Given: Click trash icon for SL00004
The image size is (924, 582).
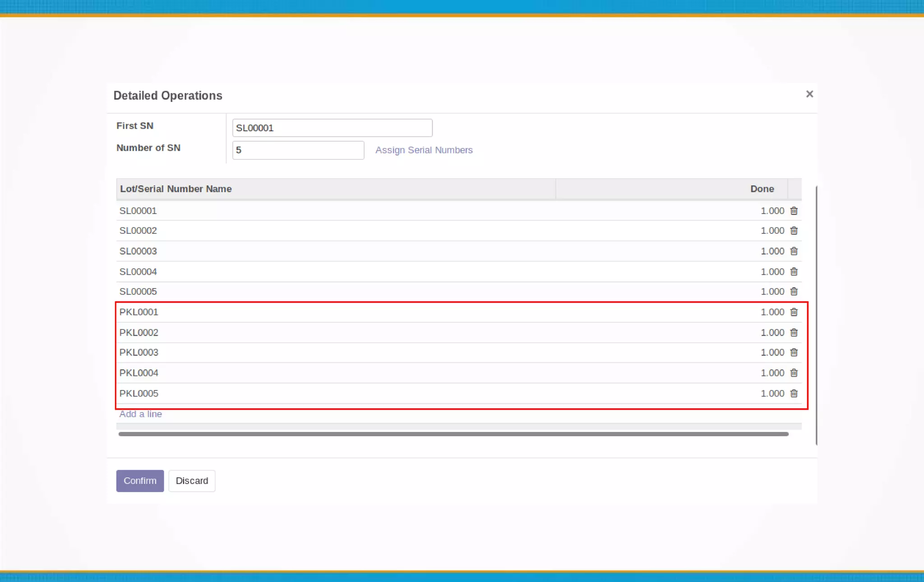Looking at the screenshot, I should tap(794, 272).
